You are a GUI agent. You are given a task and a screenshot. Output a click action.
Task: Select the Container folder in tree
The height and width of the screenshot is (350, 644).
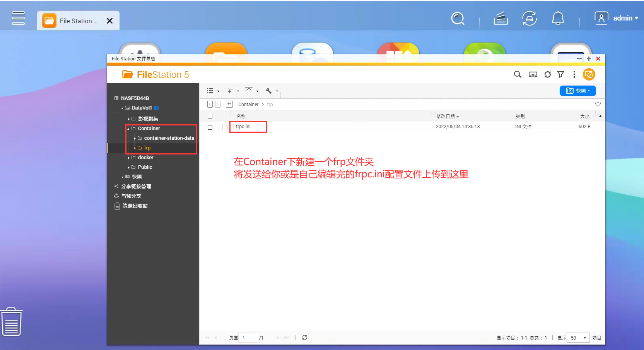149,129
